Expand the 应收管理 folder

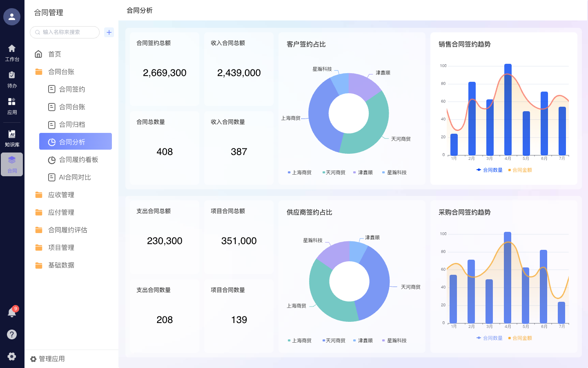[61, 195]
